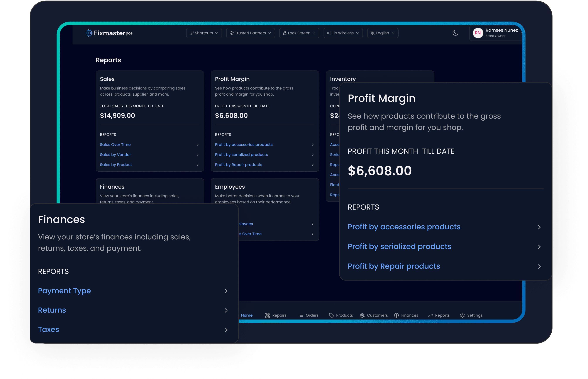Viewport: 588px width, 379px height.
Task: Open the Profit by serialized products report in the large card
Action: coord(400,246)
